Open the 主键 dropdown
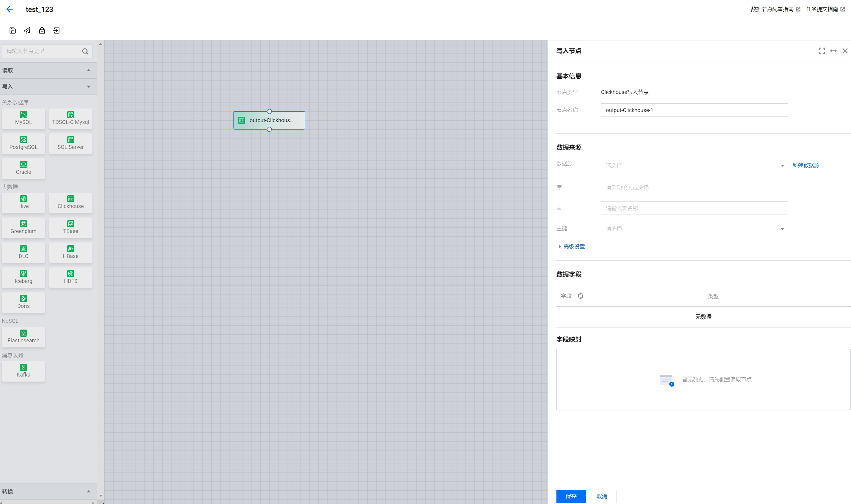 pos(694,229)
